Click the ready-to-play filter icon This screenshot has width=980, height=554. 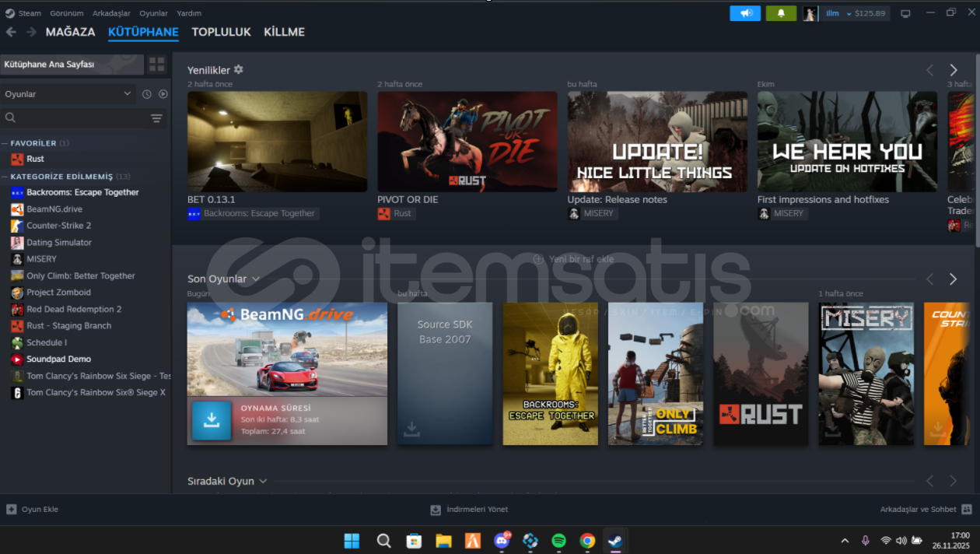click(163, 94)
